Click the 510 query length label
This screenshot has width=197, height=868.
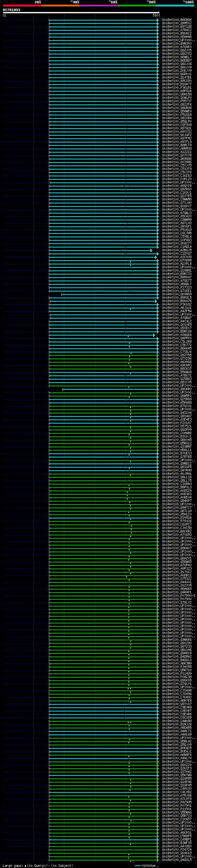(155, 15)
